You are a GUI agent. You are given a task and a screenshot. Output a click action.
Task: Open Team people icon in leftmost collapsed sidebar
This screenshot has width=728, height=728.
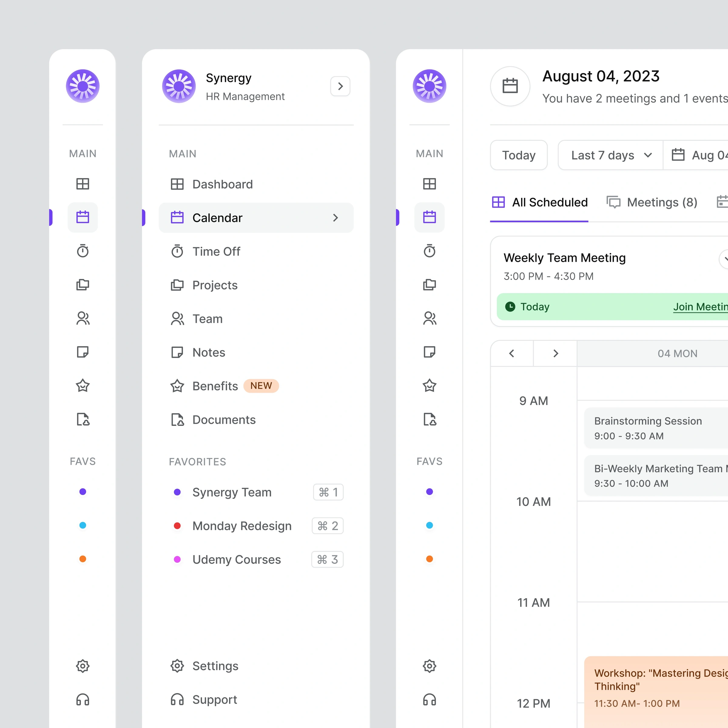point(83,318)
